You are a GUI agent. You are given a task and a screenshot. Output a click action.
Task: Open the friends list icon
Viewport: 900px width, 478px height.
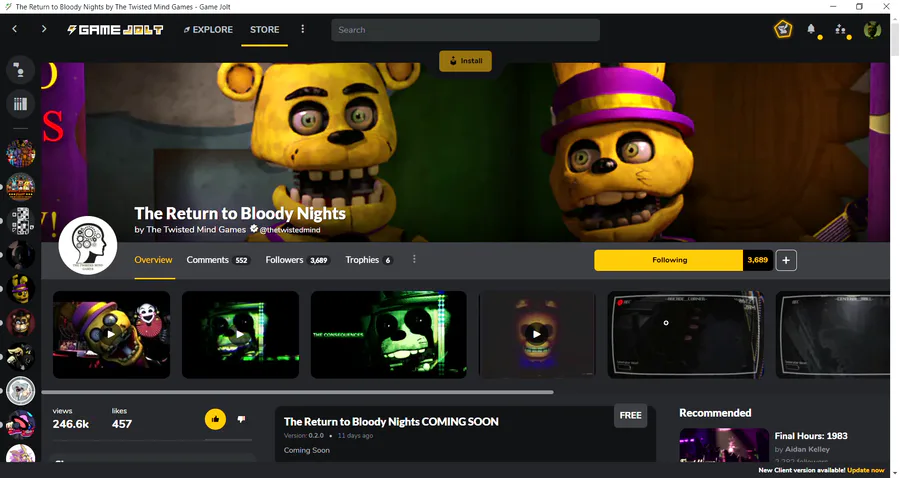[840, 29]
